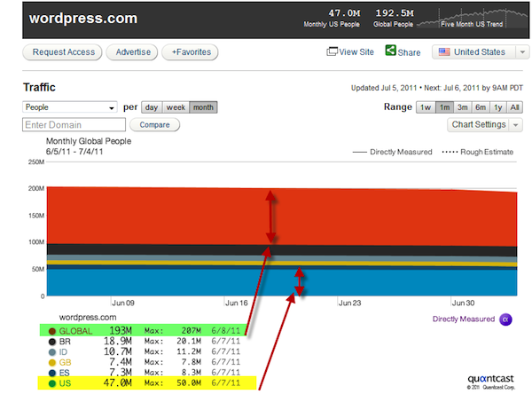Click the Jun 09 axis label
The height and width of the screenshot is (394, 532).
click(123, 303)
